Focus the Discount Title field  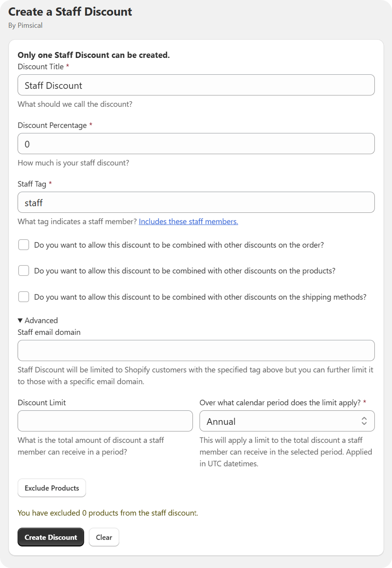pos(196,85)
